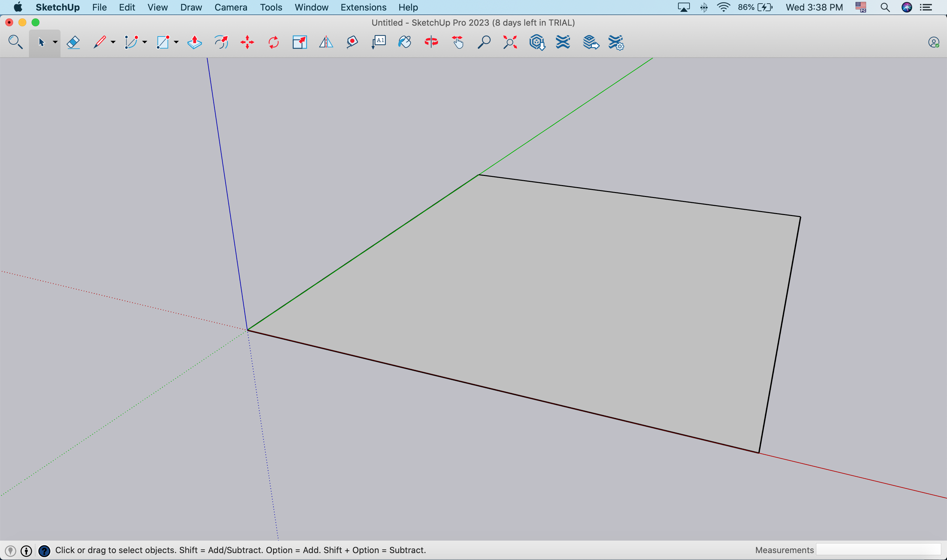Open the Draw menu
The height and width of the screenshot is (560, 947).
click(x=191, y=7)
